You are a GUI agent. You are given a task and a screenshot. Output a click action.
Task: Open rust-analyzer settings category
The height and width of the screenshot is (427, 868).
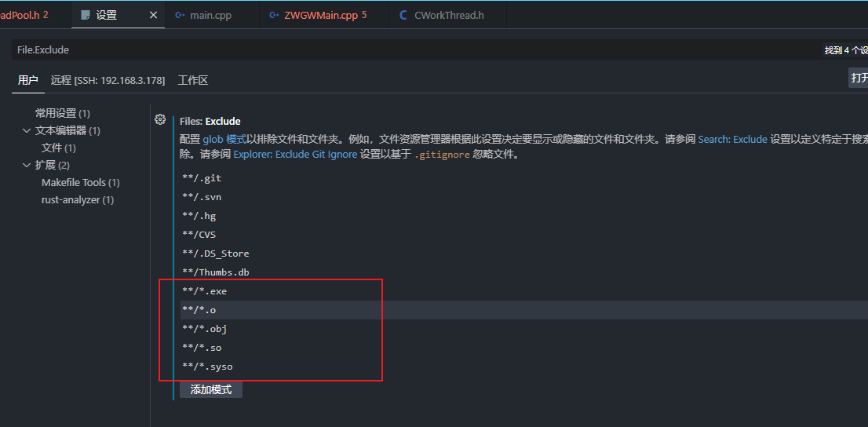78,199
